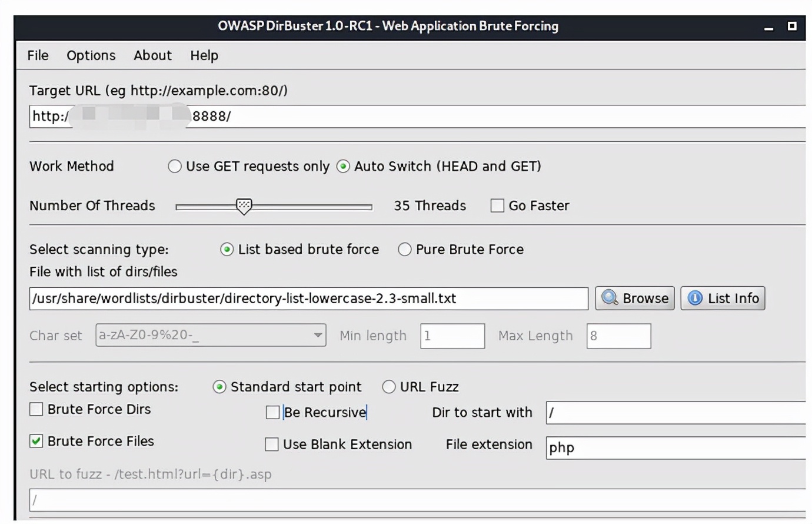Open the File menu
This screenshot has height=524, width=812.
pyautogui.click(x=38, y=55)
